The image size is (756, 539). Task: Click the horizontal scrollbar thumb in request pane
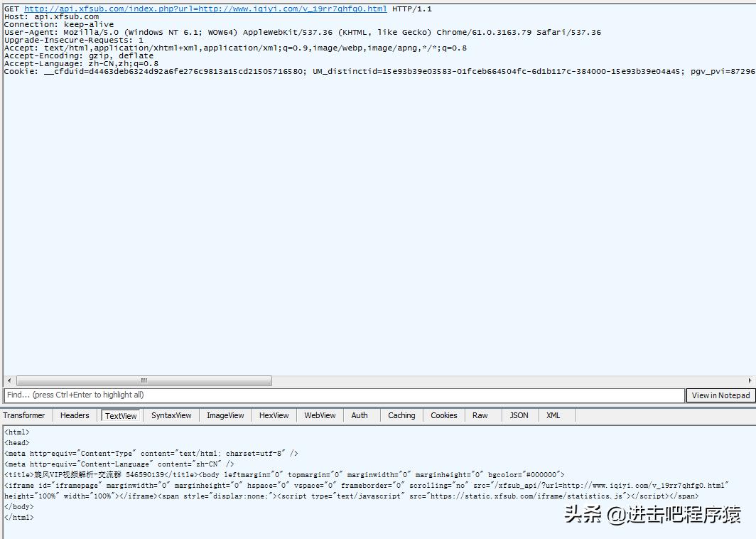pos(144,380)
